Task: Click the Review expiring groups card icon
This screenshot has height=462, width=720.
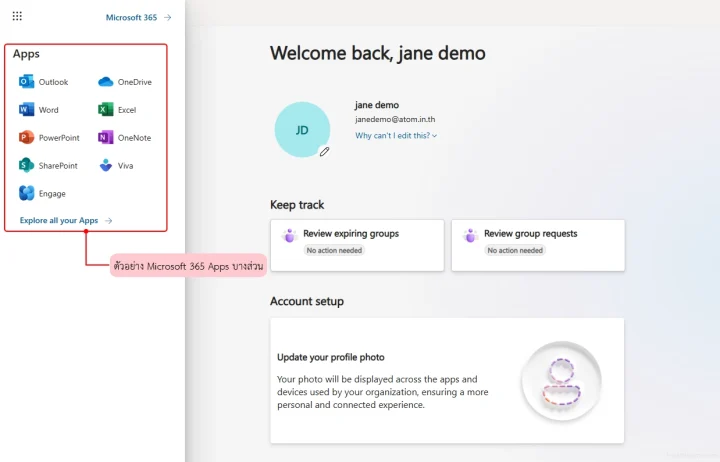Action: (x=290, y=235)
